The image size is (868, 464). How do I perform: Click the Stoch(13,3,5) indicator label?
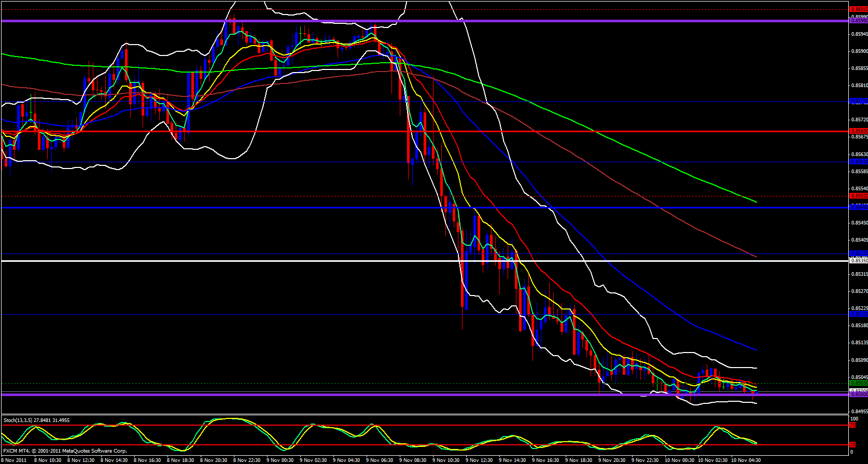coord(36,420)
